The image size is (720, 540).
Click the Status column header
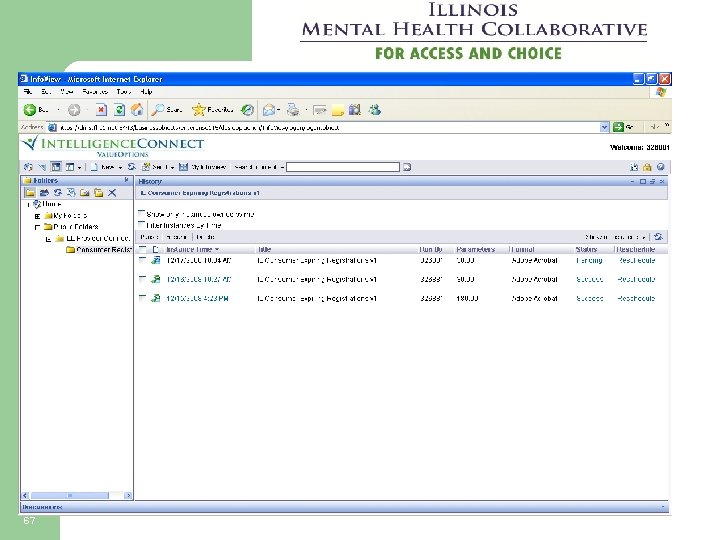(x=586, y=249)
